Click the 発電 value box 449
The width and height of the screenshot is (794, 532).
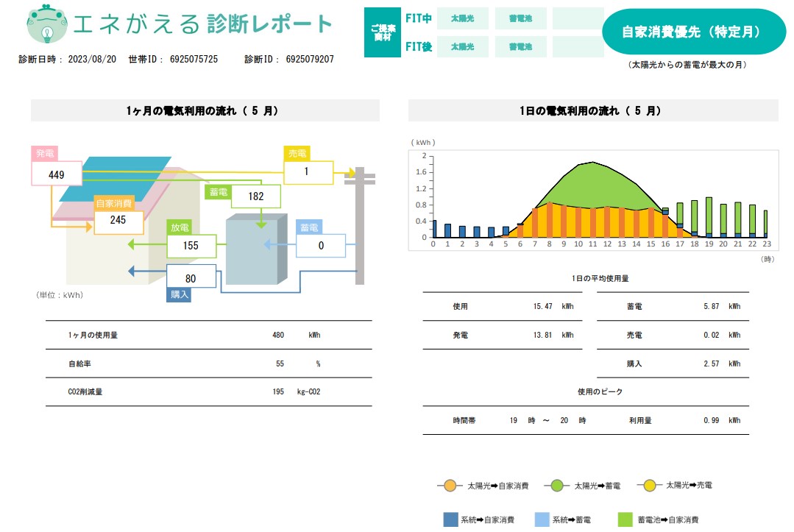[x=57, y=174]
